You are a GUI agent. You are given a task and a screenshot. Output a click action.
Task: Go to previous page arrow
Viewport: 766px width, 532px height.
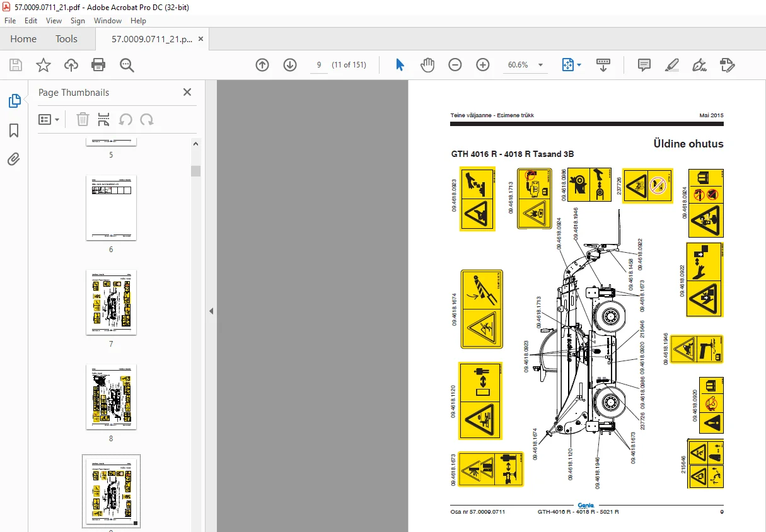[x=262, y=65]
